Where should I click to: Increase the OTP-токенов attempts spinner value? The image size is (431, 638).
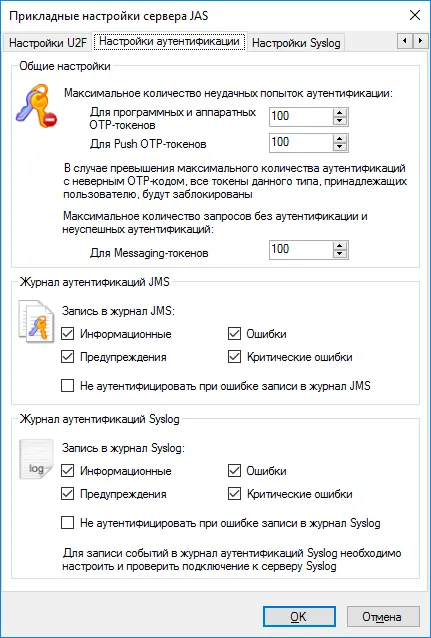click(339, 113)
